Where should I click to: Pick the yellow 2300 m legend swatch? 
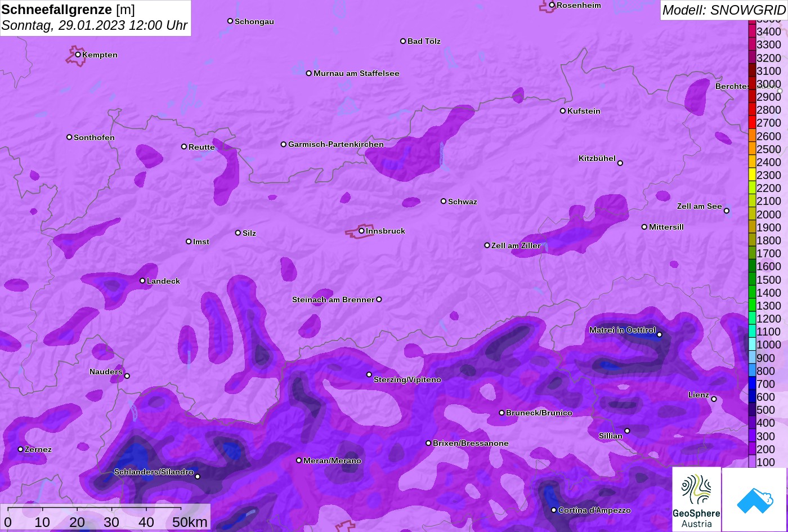coord(752,175)
